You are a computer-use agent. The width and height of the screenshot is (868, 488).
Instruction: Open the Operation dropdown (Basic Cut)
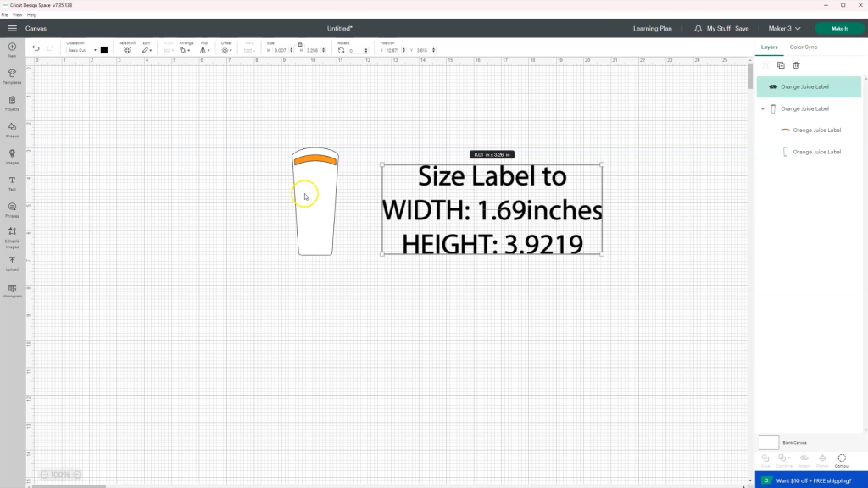tap(82, 50)
